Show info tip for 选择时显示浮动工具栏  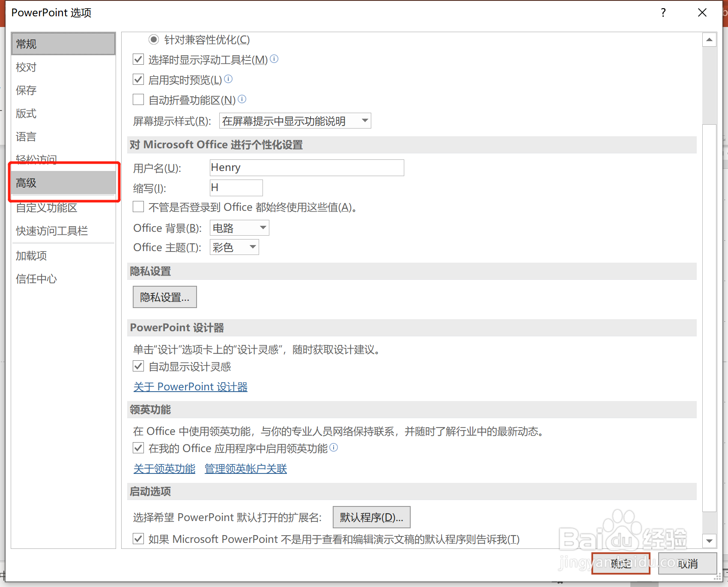274,59
